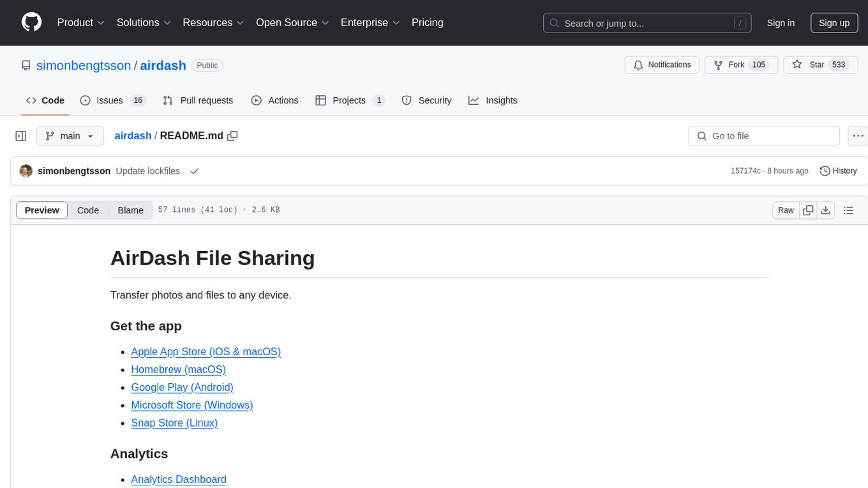Click the Get the app heading
The width and height of the screenshot is (868, 488).
146,326
